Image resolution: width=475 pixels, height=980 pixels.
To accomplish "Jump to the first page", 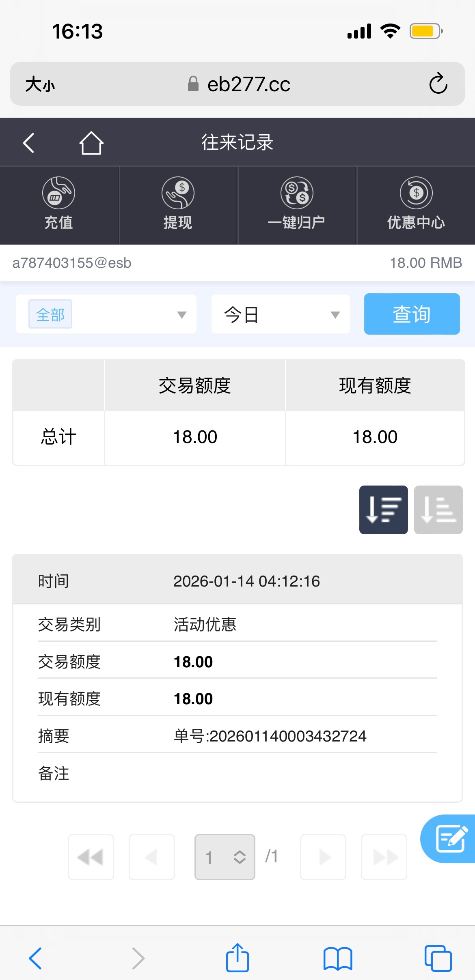I will click(x=91, y=857).
